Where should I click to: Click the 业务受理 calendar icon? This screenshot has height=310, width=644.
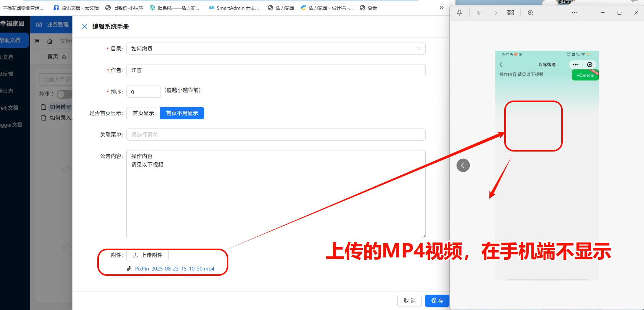click(x=39, y=25)
